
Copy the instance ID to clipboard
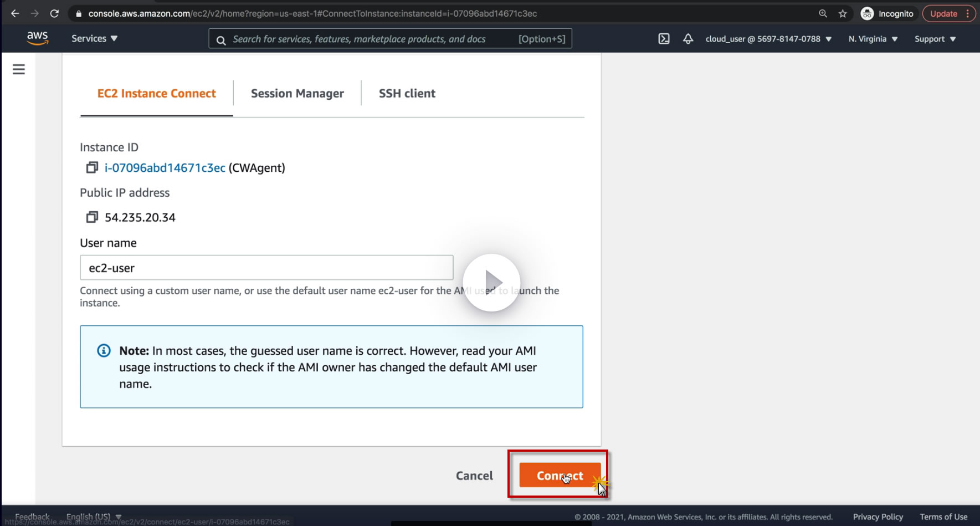(x=92, y=167)
